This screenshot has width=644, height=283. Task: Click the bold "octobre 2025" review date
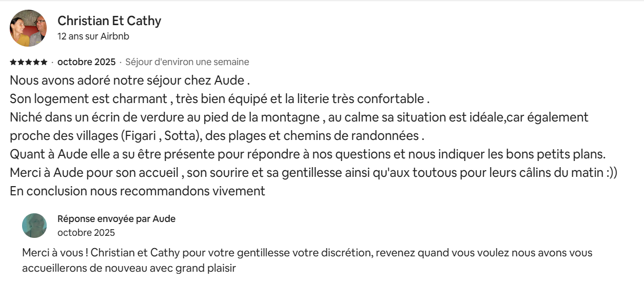point(86,62)
